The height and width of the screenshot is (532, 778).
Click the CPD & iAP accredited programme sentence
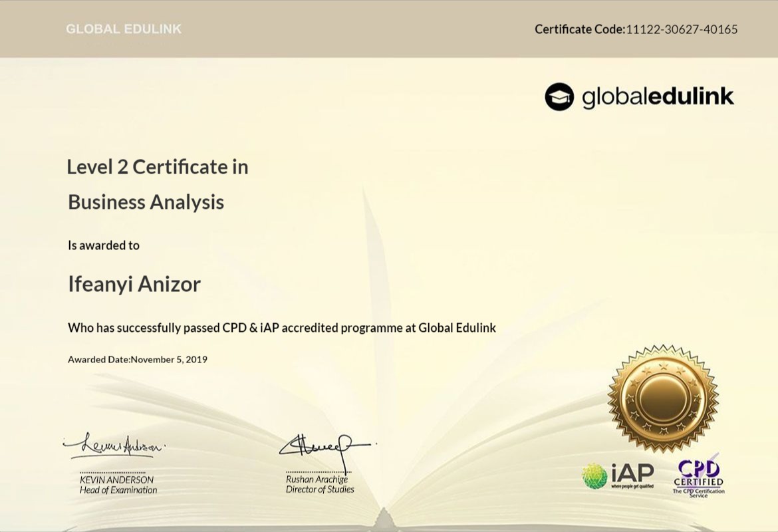click(282, 328)
